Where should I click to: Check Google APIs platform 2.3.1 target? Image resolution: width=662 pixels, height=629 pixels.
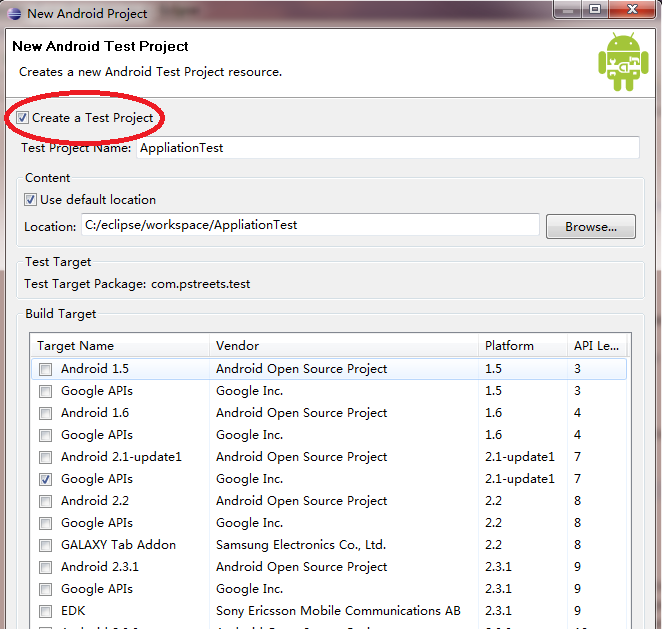coord(45,589)
